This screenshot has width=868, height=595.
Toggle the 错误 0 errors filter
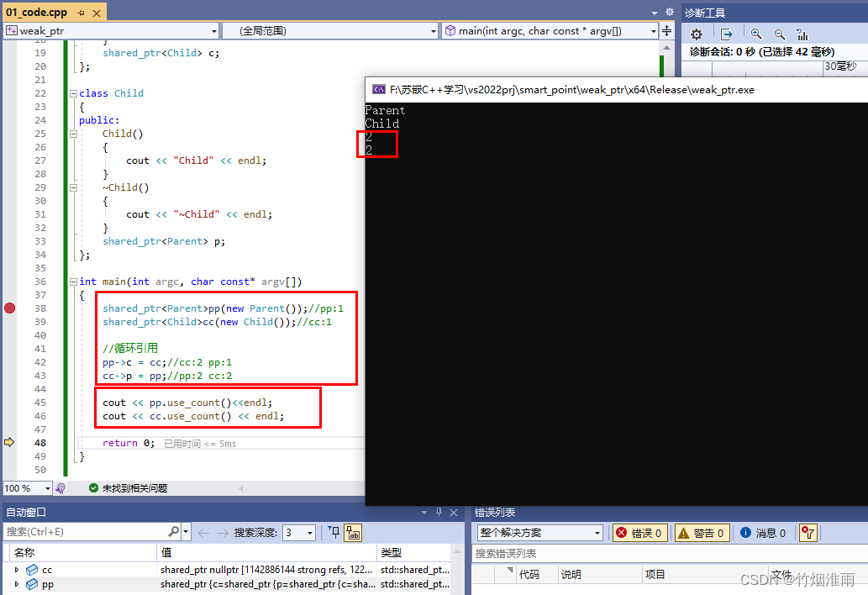[x=640, y=533]
